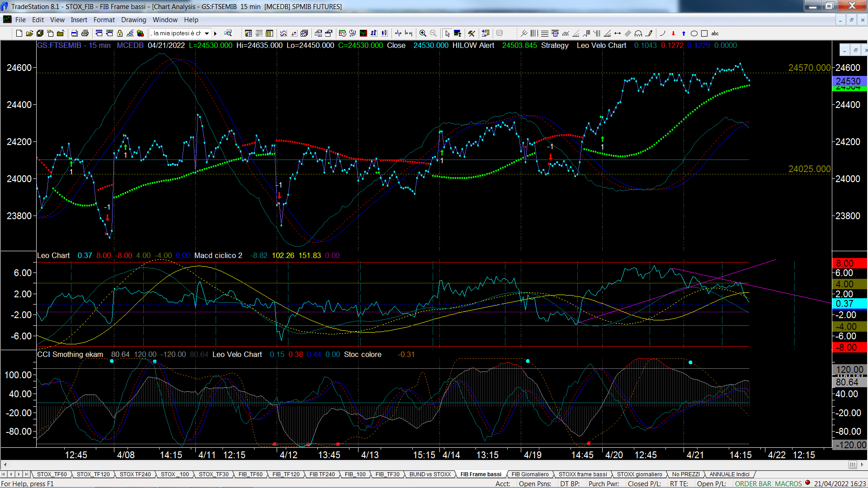Select the horizontal lines drawing tool
868x488 pixels.
click(x=545, y=33)
